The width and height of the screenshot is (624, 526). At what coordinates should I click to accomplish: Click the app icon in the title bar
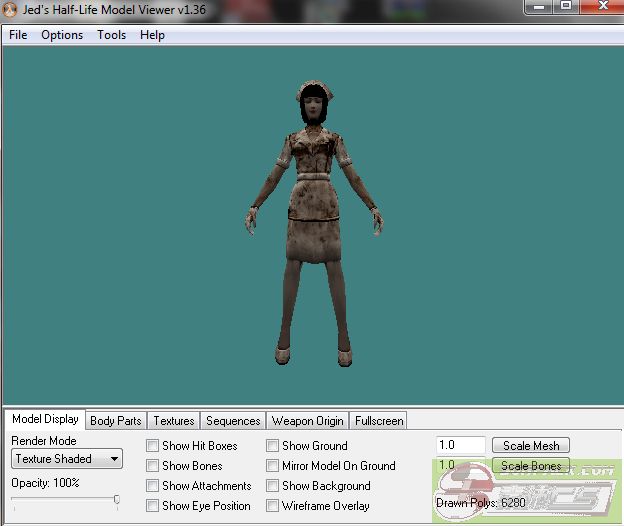pyautogui.click(x=10, y=10)
